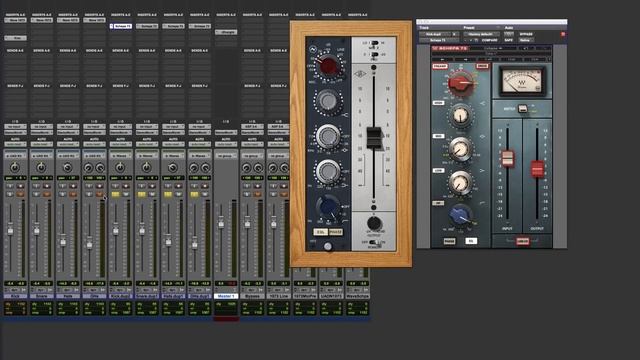This screenshot has width=640, height=360.
Task: Open the input selector on the Kick track
Action: (15, 127)
